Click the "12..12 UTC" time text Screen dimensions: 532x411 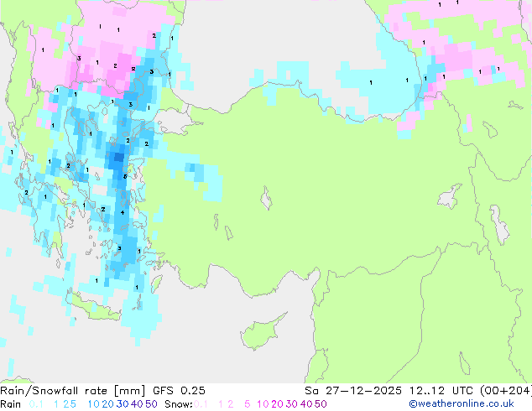pos(441,391)
